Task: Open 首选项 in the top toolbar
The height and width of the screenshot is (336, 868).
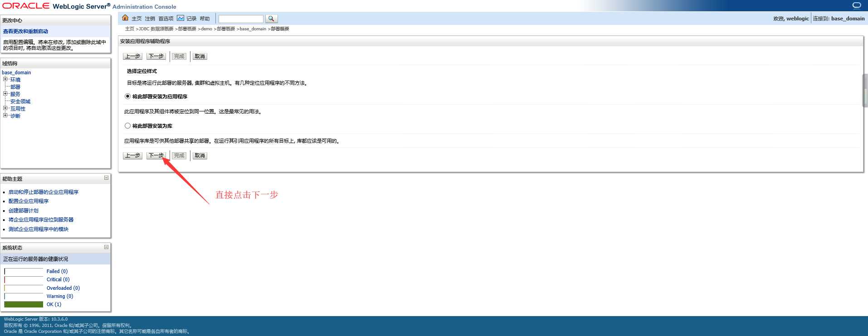Action: [166, 19]
